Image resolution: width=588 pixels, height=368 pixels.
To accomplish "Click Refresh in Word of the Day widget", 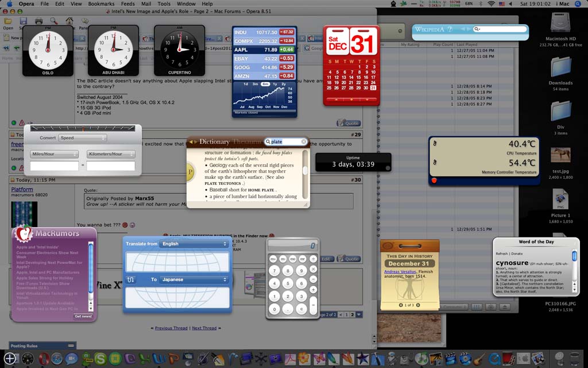I will tap(501, 254).
